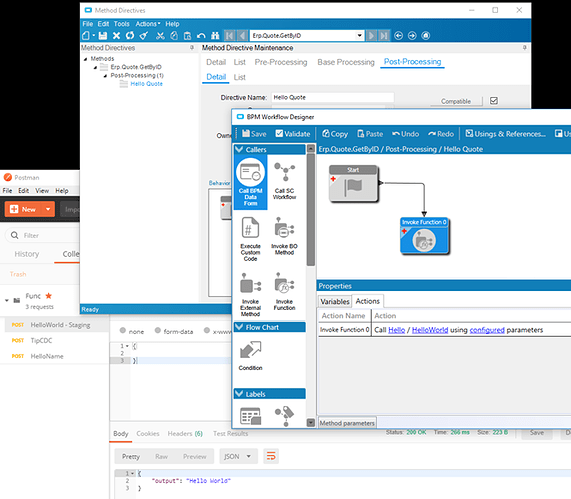Switch to the Pre-Processing tab
The width and height of the screenshot is (571, 499).
click(281, 62)
